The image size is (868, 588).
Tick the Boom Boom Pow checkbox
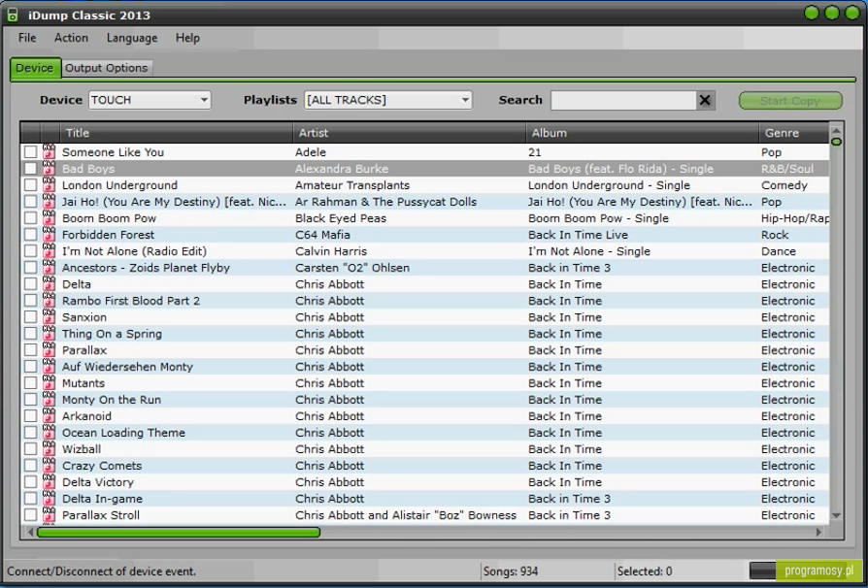click(30, 218)
